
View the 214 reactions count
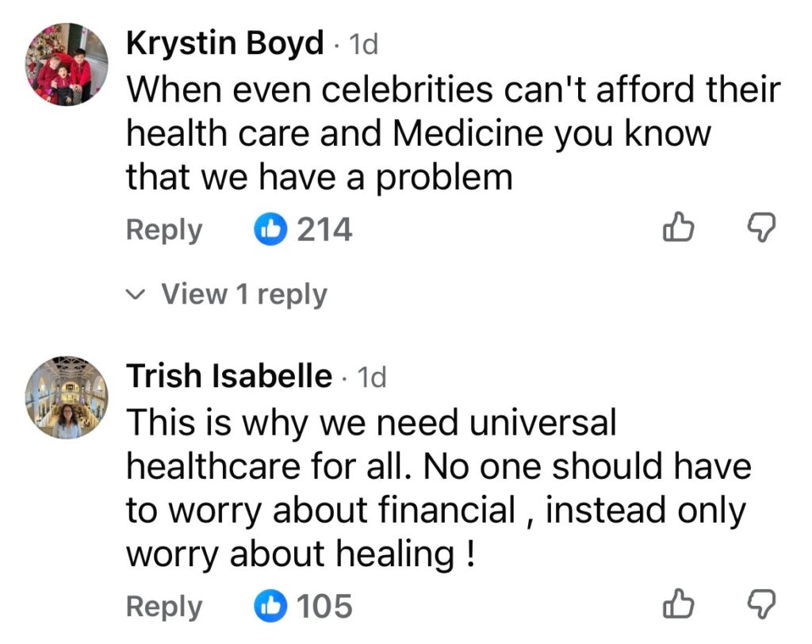coord(324,230)
